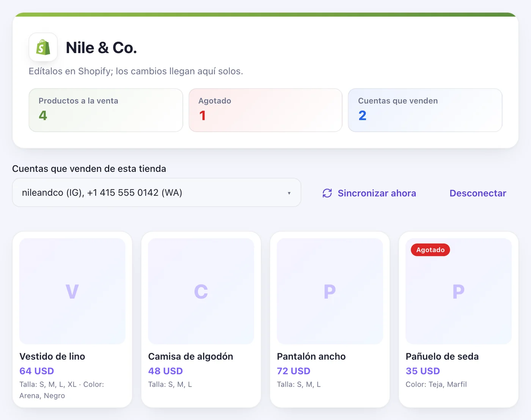Image resolution: width=531 pixels, height=420 pixels.
Task: Select the Cuentas que venden stat card
Action: click(x=425, y=110)
